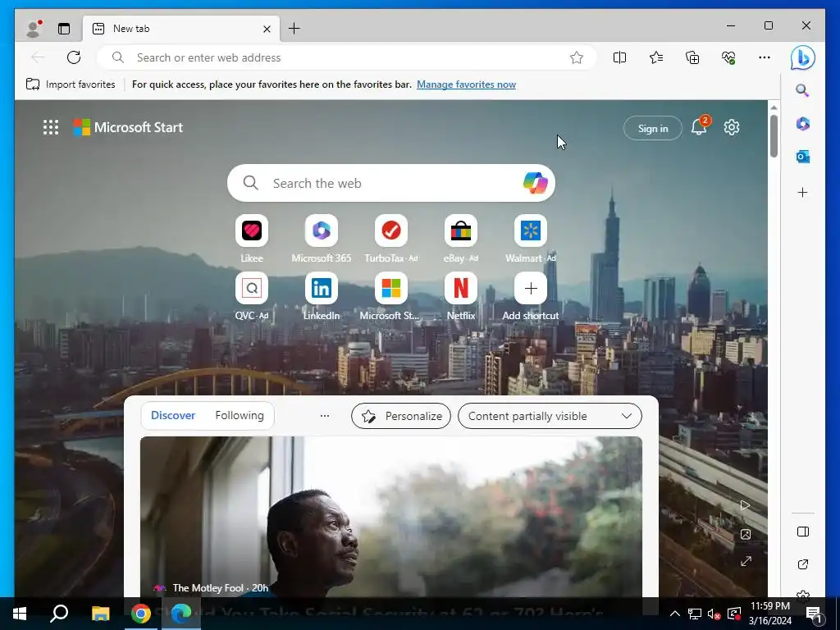
Task: Open Copilot icon in web search box
Action: tap(535, 183)
